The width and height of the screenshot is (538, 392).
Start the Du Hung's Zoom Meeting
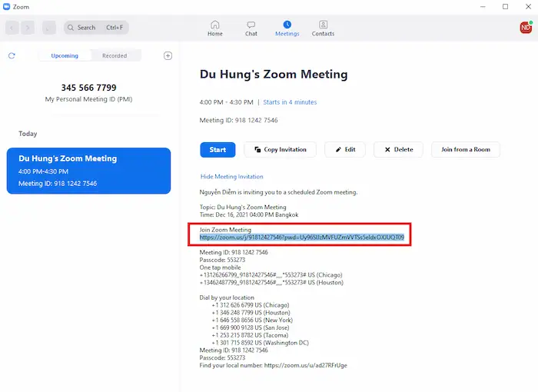(218, 150)
